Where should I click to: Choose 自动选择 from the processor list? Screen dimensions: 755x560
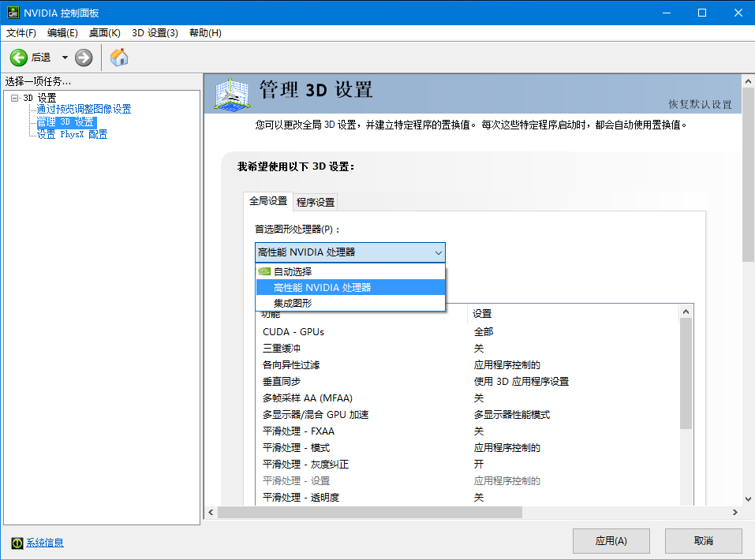350,271
